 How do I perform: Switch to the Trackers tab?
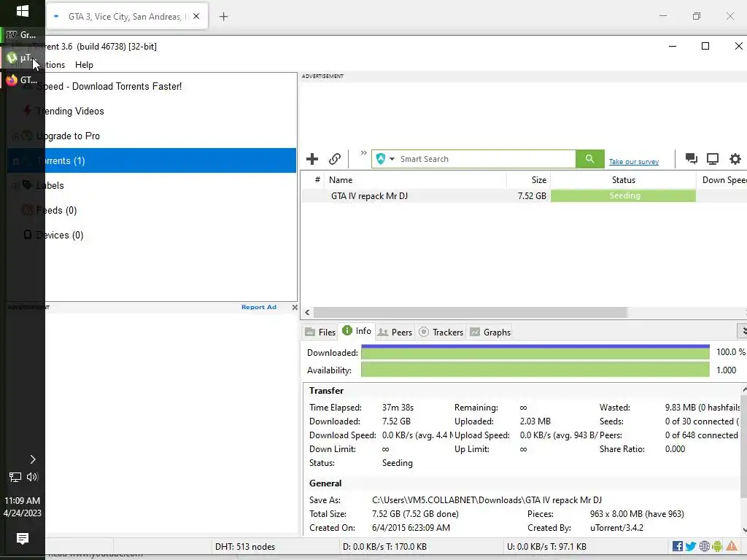point(441,332)
